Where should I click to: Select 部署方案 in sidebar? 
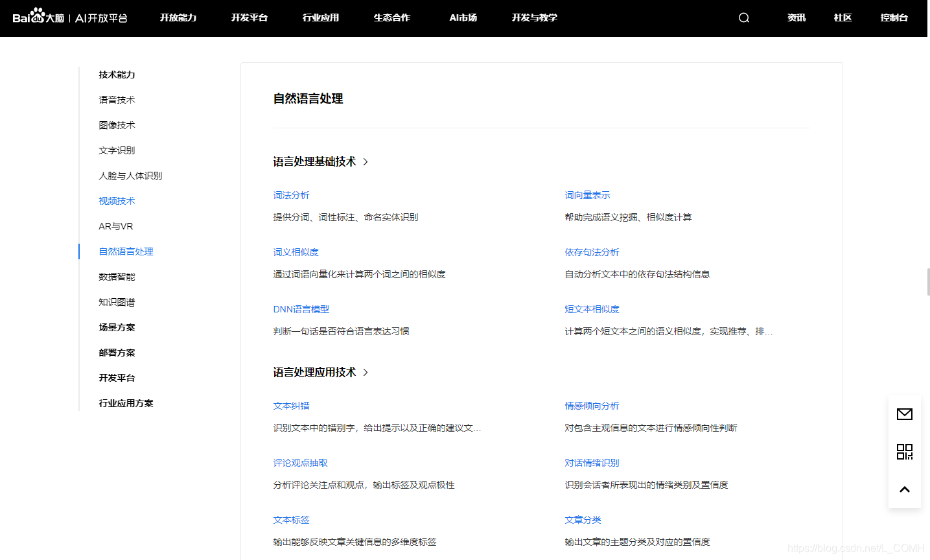click(117, 353)
